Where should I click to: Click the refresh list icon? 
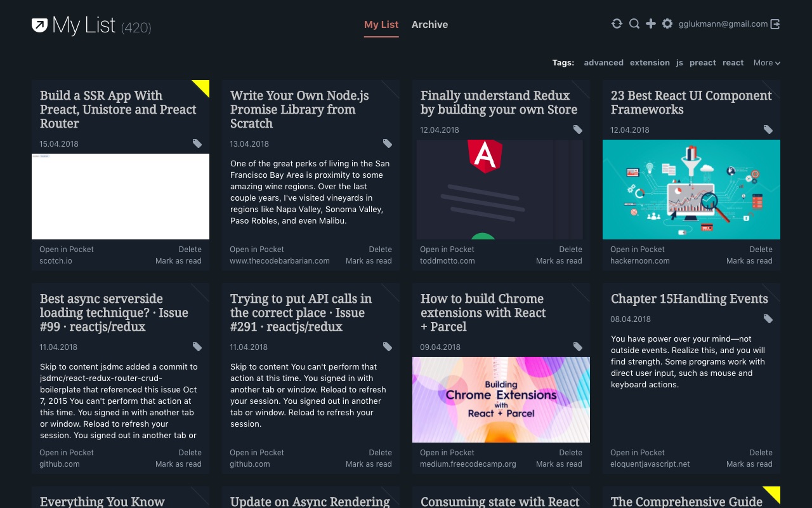617,23
